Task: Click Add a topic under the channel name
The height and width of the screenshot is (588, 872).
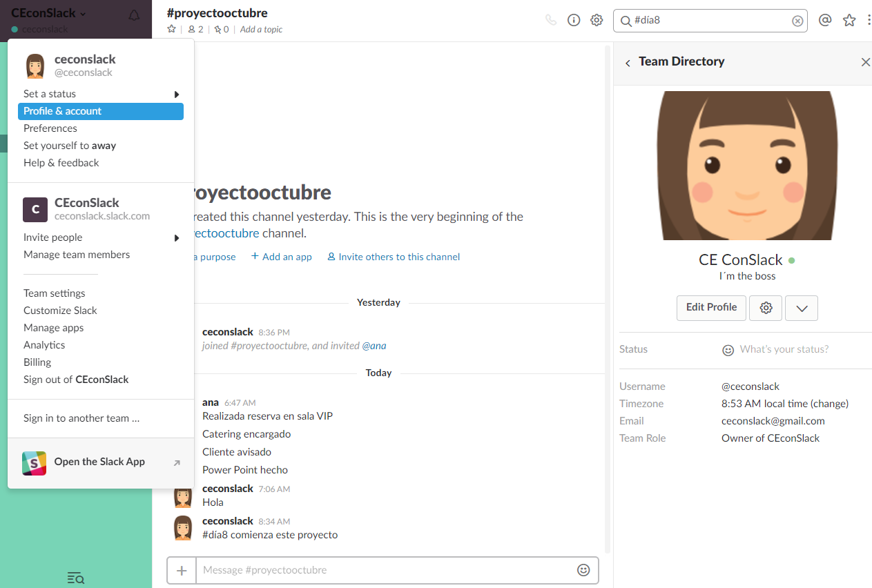Action: [x=261, y=29]
